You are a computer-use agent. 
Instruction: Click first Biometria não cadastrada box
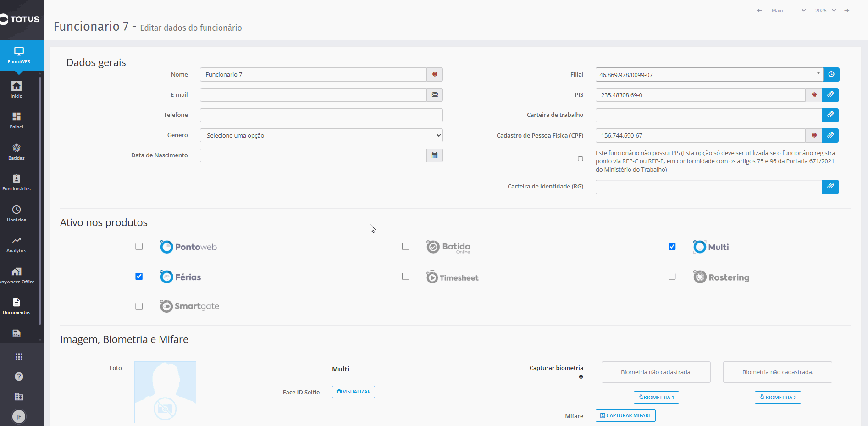656,372
